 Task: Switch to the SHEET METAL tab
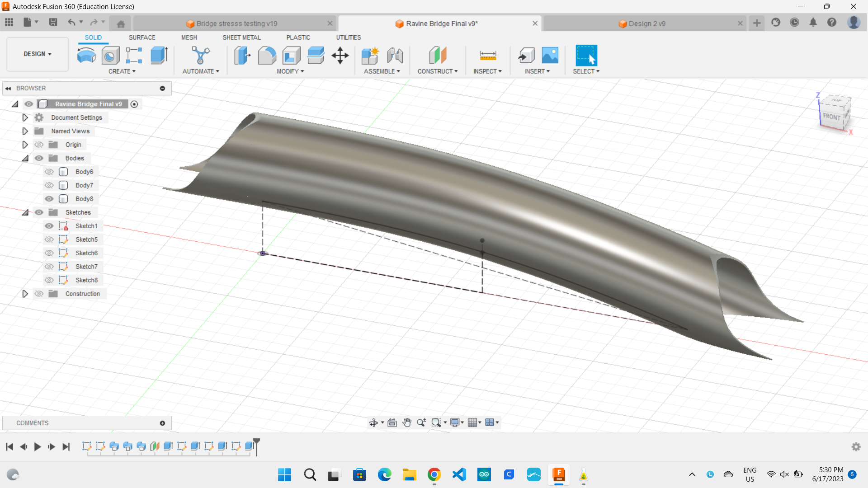coord(242,38)
